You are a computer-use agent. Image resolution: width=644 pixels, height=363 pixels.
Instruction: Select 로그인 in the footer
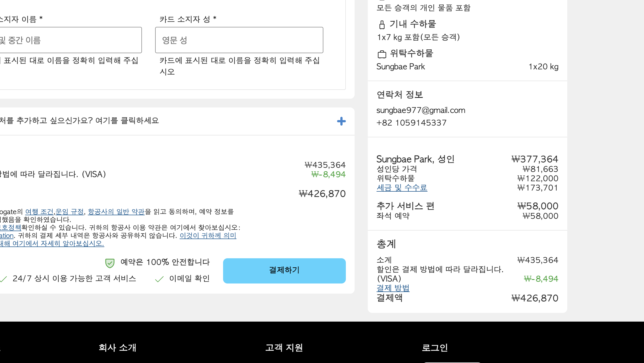coord(435,348)
